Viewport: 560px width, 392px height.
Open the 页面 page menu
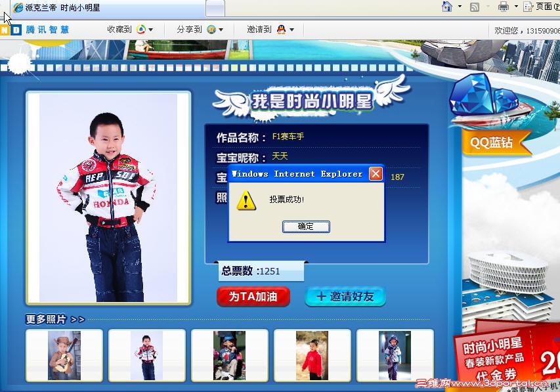point(541,7)
